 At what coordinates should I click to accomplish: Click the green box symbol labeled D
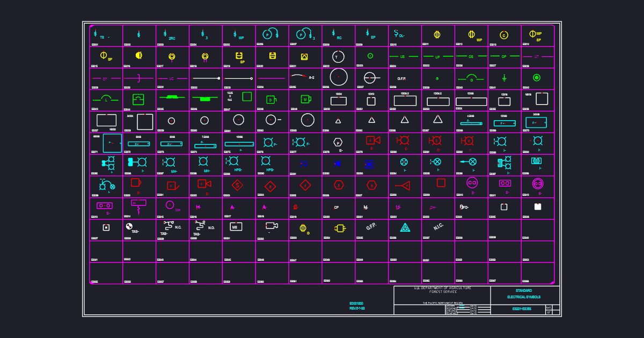coord(271,100)
